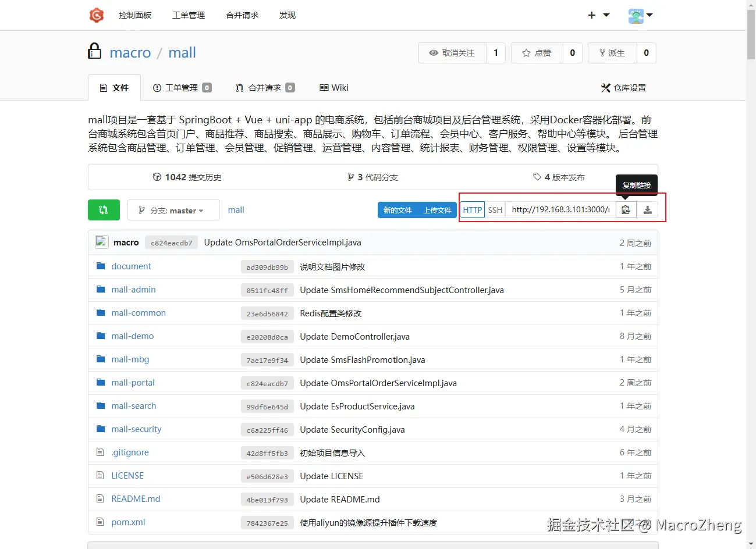Click commit hash e20208d0ca
This screenshot has height=549, width=756.
click(267, 337)
